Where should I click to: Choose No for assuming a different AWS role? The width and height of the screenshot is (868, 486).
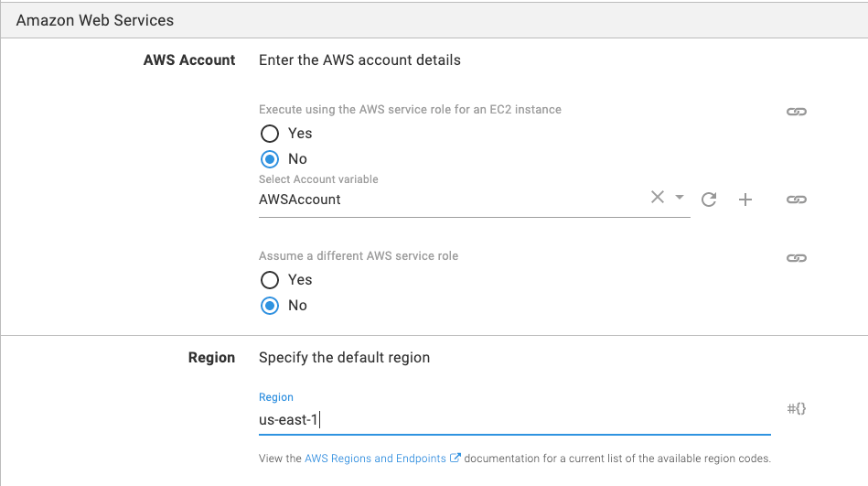[x=270, y=306]
